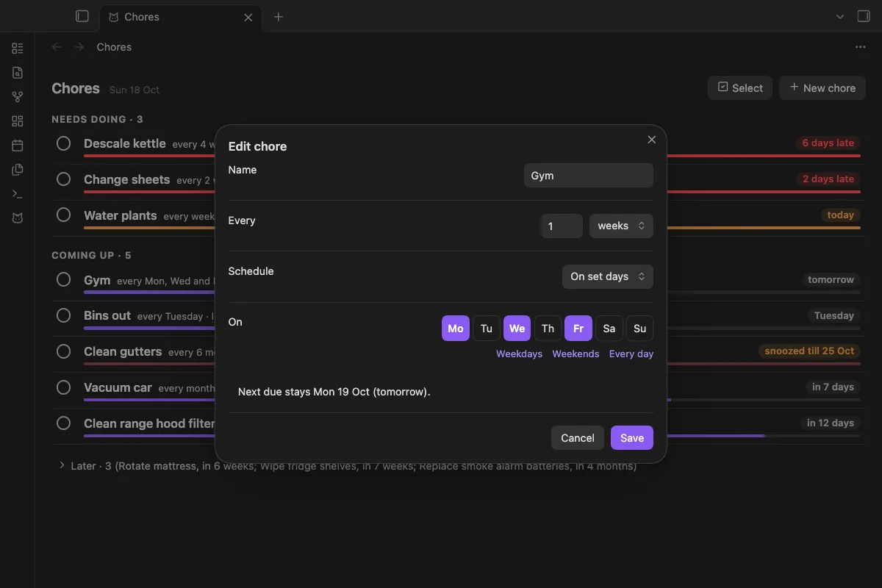The width and height of the screenshot is (882, 588).
Task: Toggle Monday day button
Action: (456, 329)
